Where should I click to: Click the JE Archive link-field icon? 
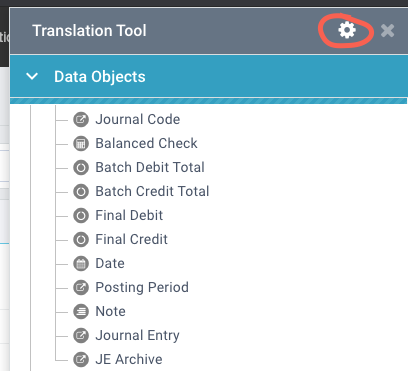click(x=81, y=359)
